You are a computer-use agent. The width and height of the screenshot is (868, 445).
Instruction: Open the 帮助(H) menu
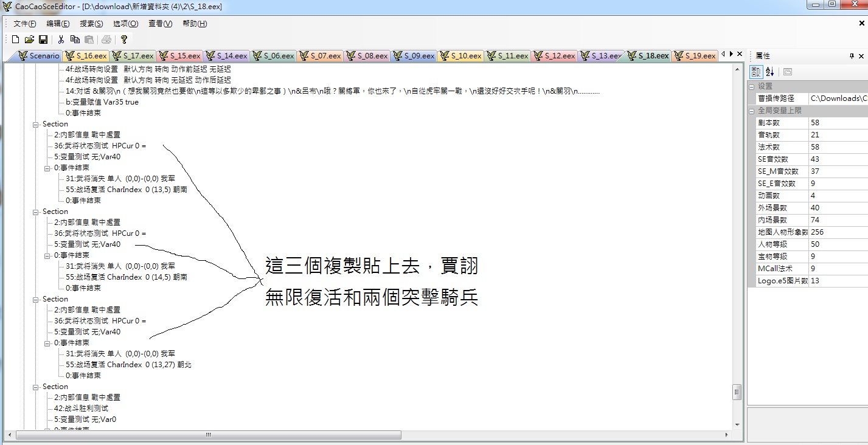point(195,24)
